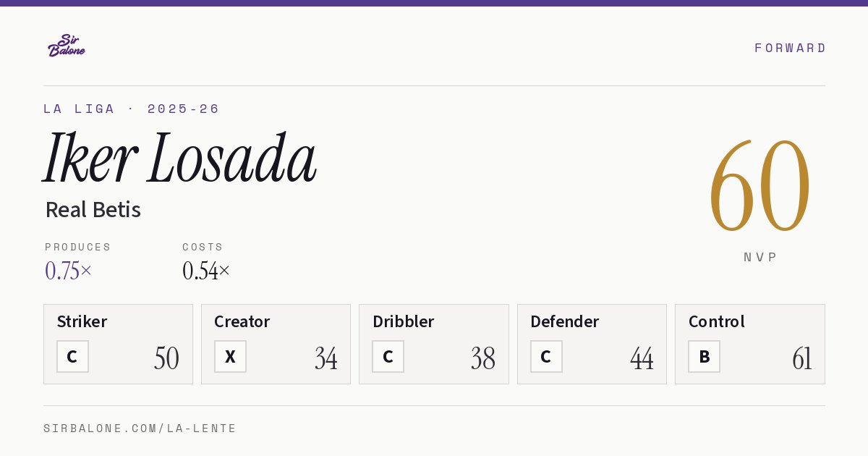Screen dimensions: 868x456
Task: Open the Dribbler stat card
Action: [434, 344]
